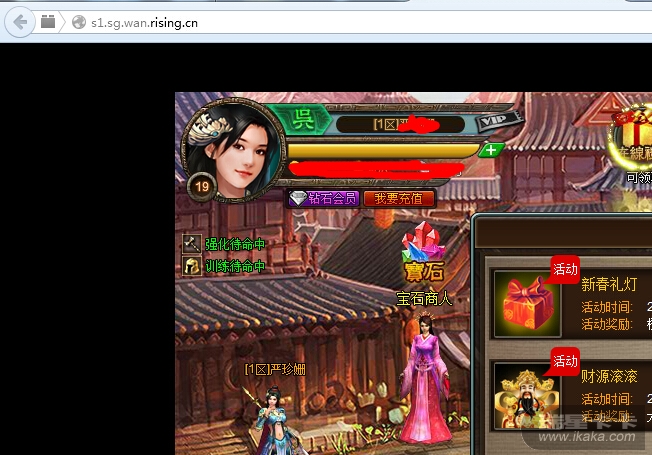Open the VIP badge
This screenshot has width=652, height=455.
tap(498, 121)
